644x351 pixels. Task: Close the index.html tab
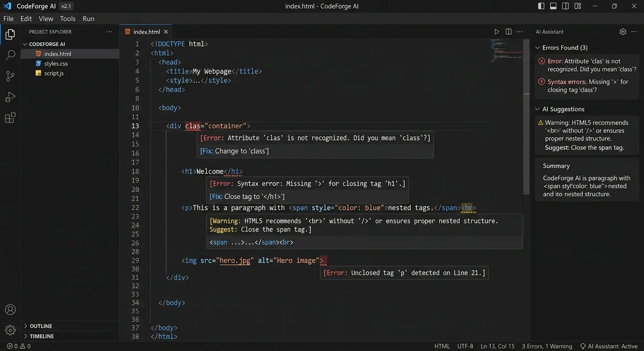coord(166,32)
